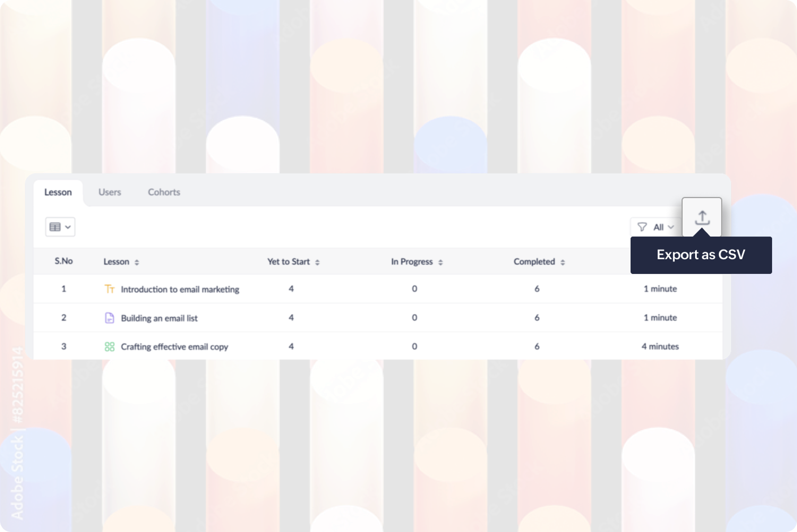Viewport: 797px width, 532px height.
Task: Click the export icon to download data
Action: coord(702,217)
